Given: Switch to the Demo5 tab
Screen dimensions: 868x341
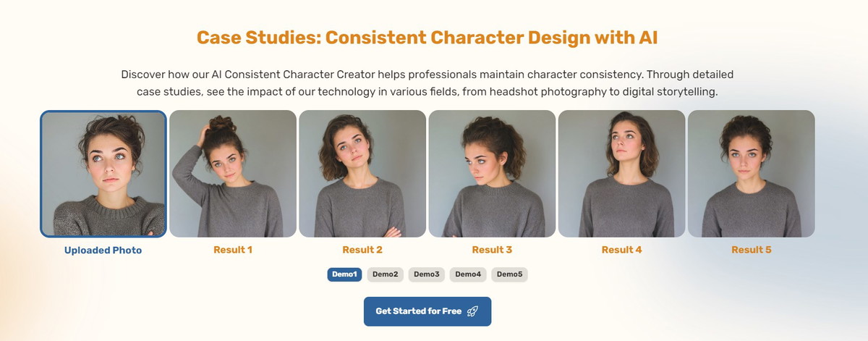Looking at the screenshot, I should 509,274.
